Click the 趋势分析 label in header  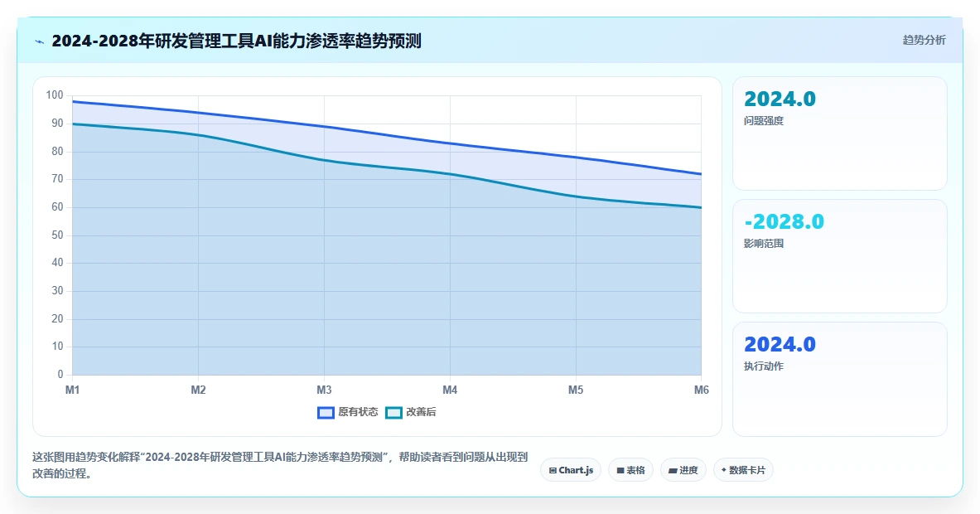click(924, 40)
